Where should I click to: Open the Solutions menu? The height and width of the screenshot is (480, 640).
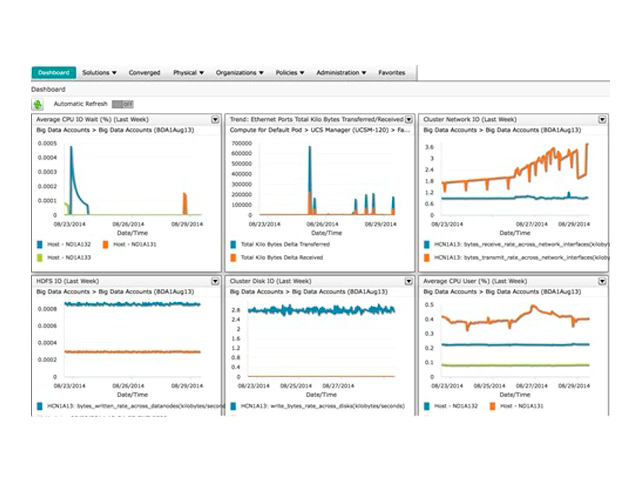[100, 73]
